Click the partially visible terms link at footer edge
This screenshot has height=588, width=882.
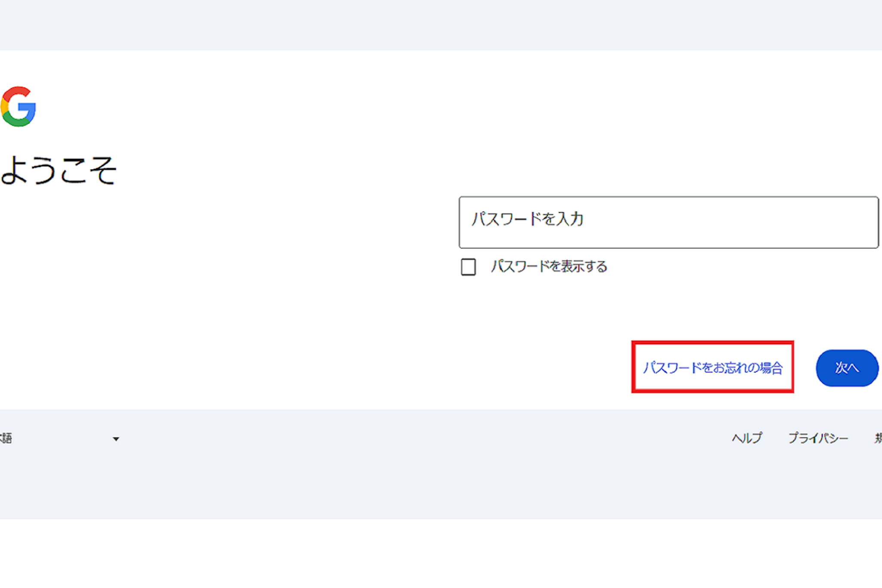click(878, 438)
